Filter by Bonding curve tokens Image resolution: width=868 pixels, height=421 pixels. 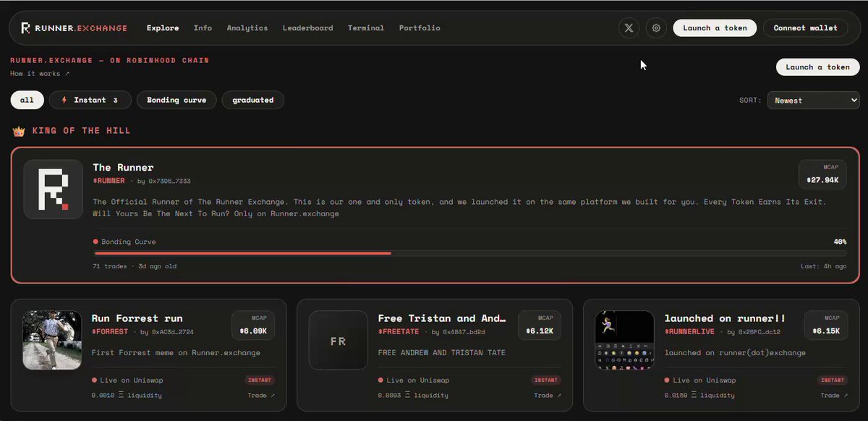(x=176, y=100)
